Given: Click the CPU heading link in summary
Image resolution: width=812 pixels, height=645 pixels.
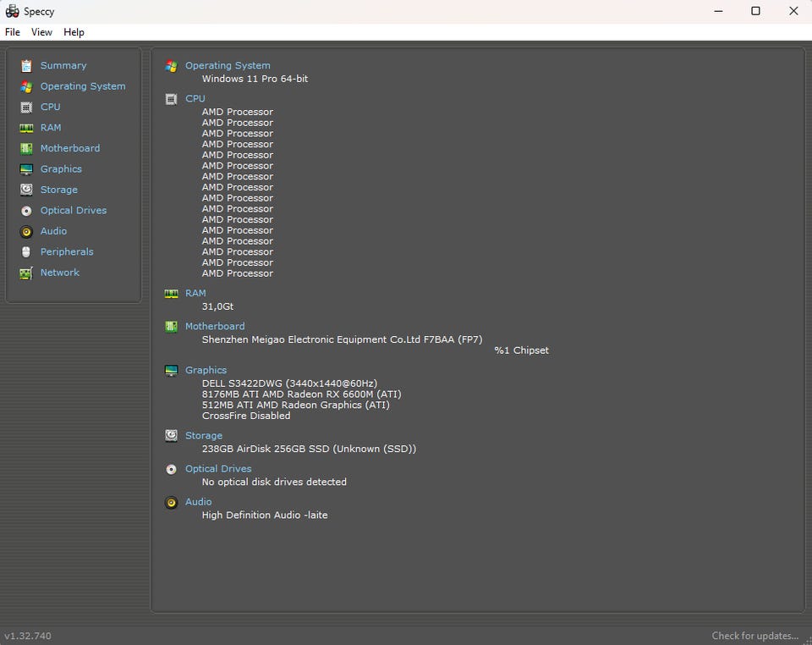Looking at the screenshot, I should coord(195,99).
